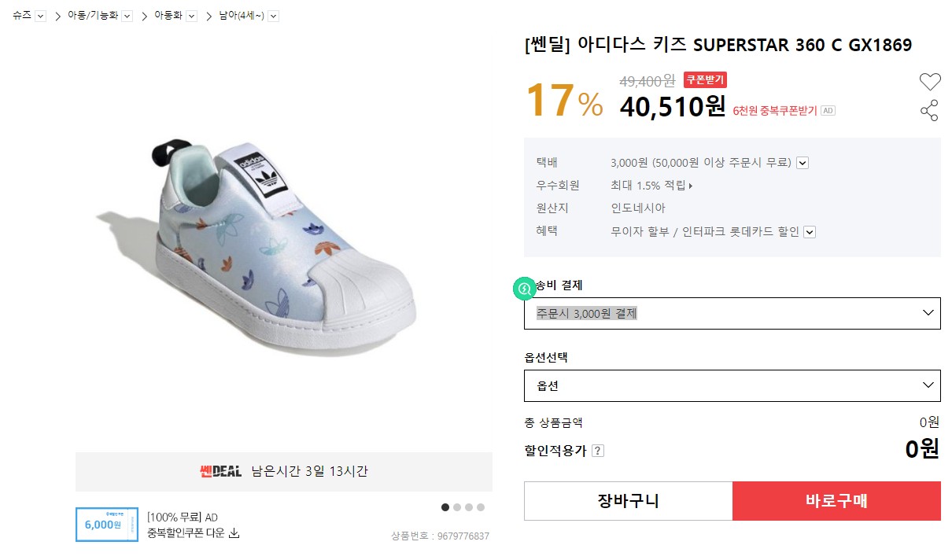Select the first image carousel dot
Screen dimensions: 952x560
tap(445, 507)
